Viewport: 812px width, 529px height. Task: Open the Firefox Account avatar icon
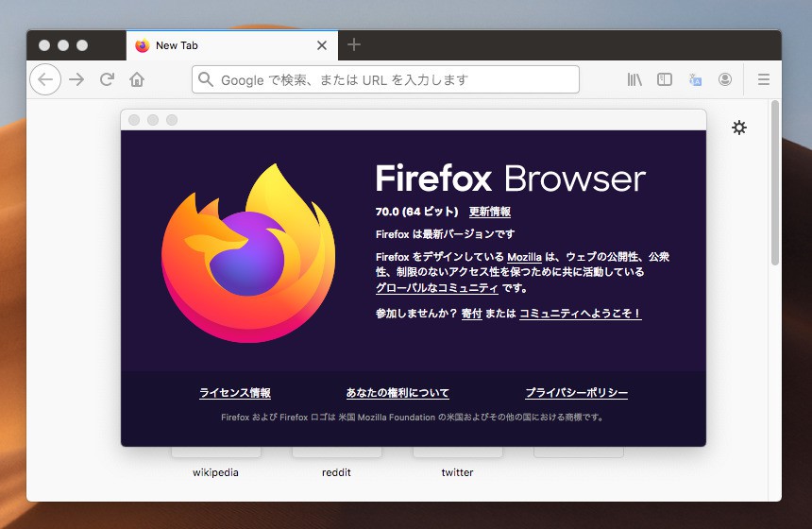pos(725,79)
